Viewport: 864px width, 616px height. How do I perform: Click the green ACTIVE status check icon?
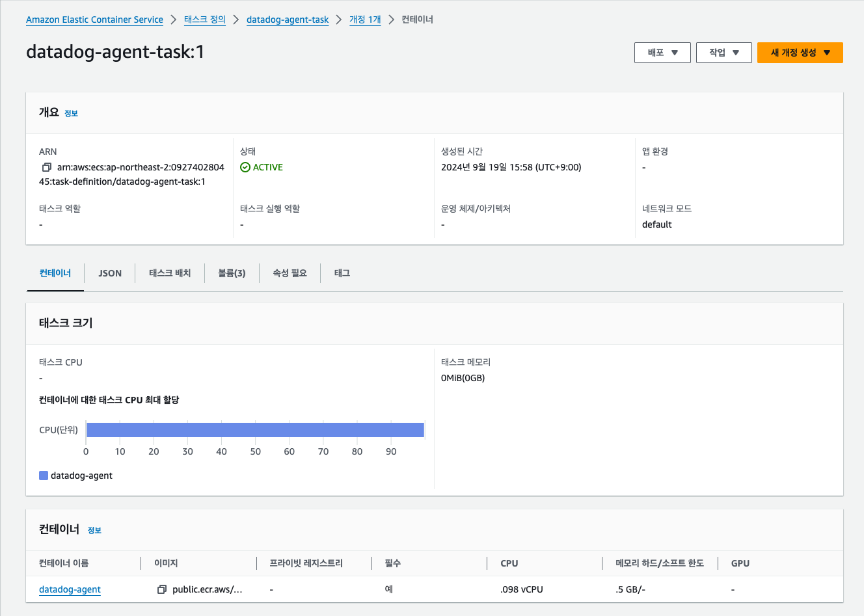point(245,167)
